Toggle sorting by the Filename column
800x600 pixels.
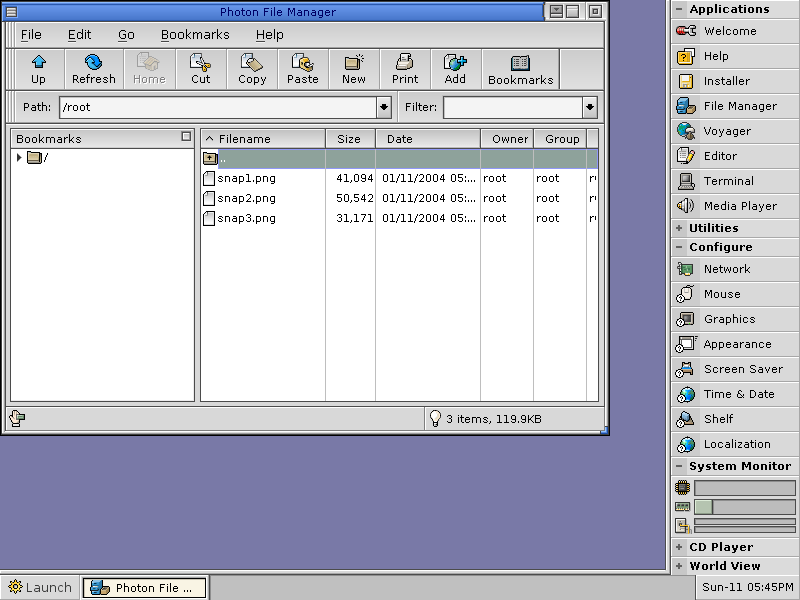[262, 138]
